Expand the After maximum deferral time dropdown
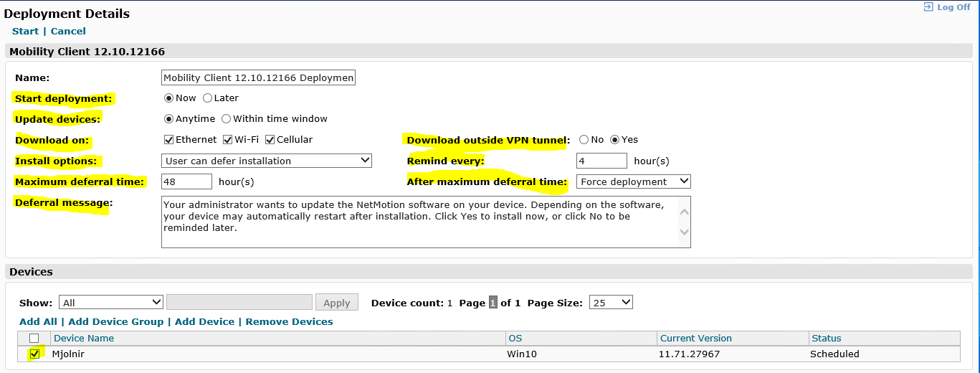This screenshot has width=980, height=373. tap(633, 181)
